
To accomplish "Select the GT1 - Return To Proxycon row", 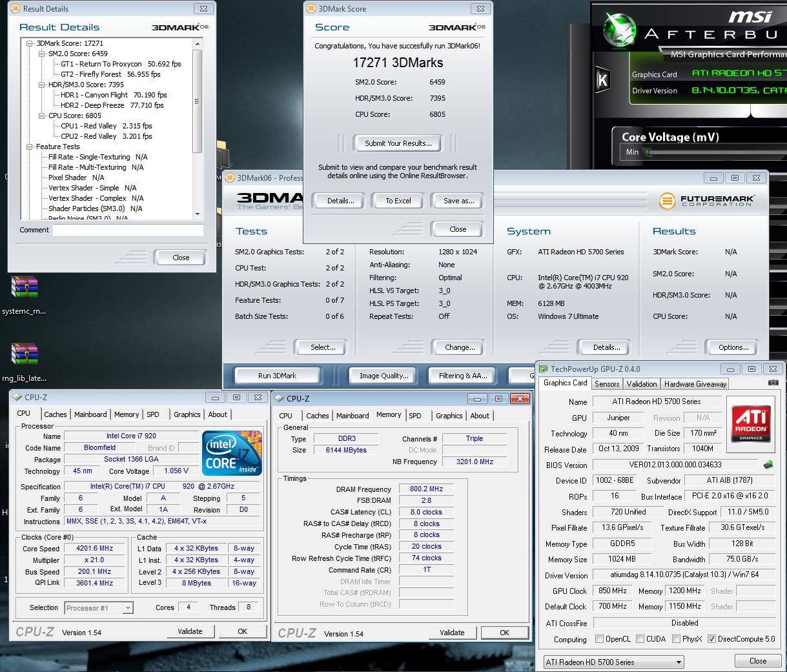I will pos(121,64).
